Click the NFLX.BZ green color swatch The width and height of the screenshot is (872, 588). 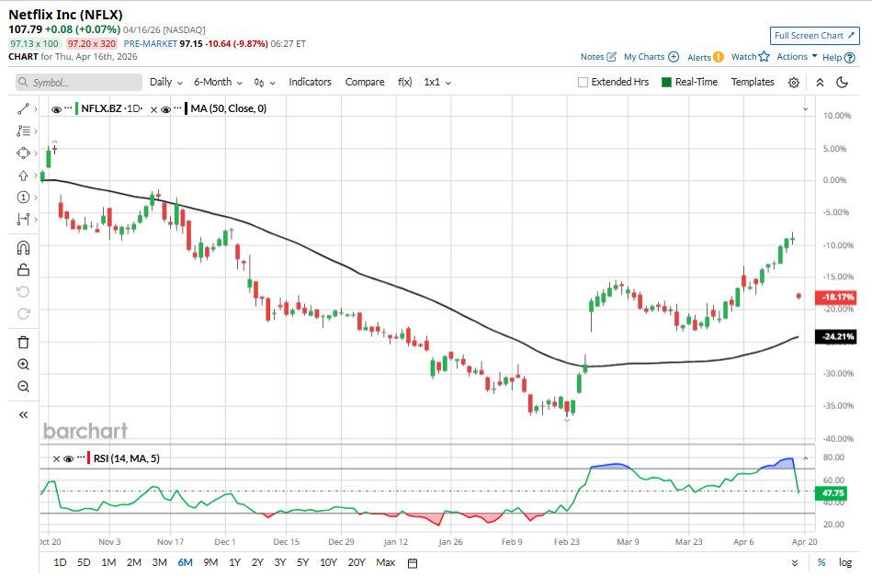pyautogui.click(x=77, y=107)
